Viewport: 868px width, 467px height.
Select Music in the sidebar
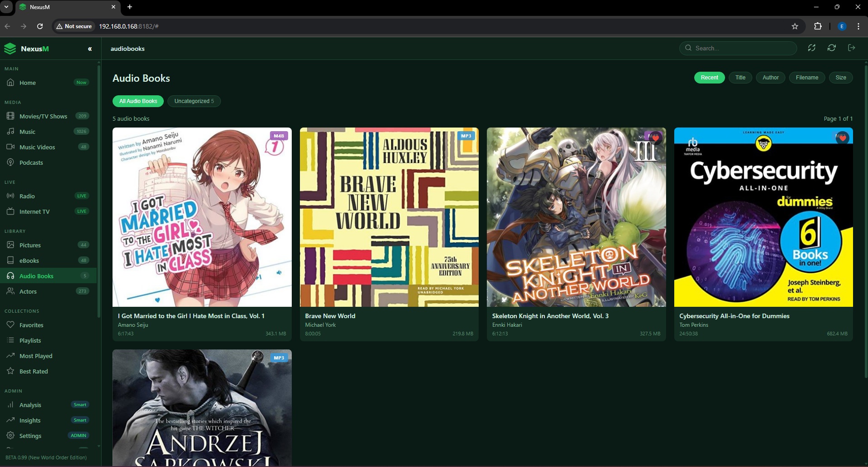(x=28, y=132)
